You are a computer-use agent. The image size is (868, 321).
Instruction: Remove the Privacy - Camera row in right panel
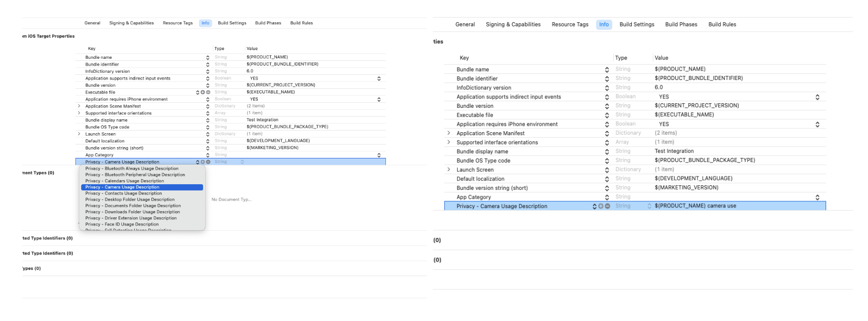(x=608, y=206)
